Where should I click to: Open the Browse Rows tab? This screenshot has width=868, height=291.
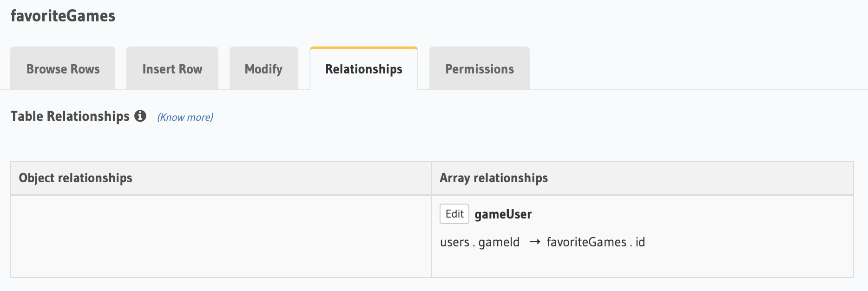pos(63,69)
